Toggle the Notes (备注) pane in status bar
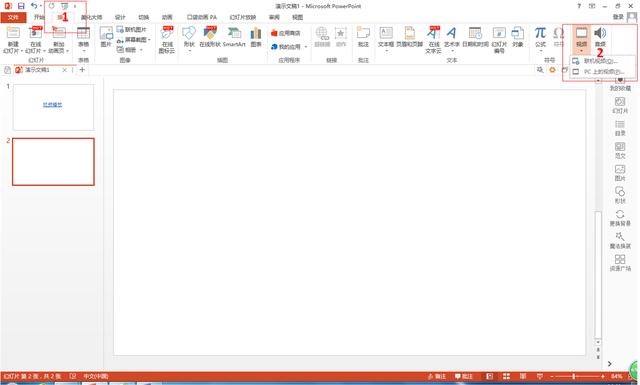640x385 pixels. 437,376
